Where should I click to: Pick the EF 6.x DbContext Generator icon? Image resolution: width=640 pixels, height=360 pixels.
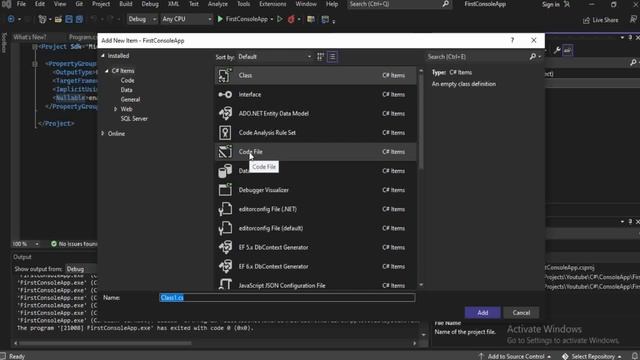pos(225,267)
